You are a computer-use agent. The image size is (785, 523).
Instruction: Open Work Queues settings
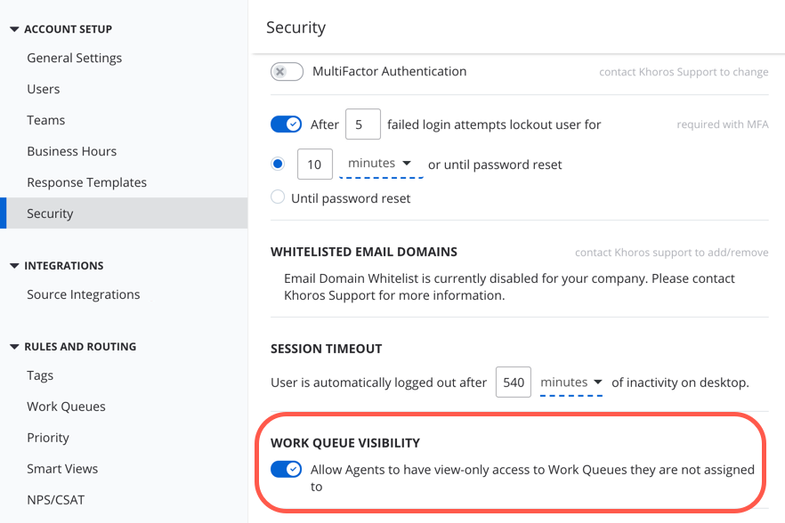(66, 406)
